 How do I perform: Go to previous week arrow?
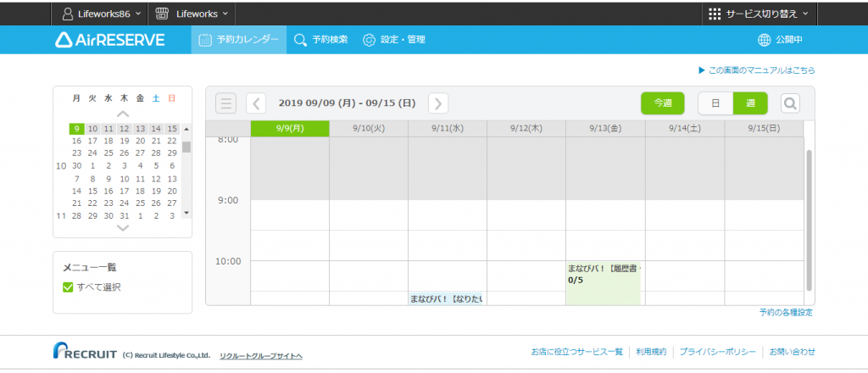[256, 103]
